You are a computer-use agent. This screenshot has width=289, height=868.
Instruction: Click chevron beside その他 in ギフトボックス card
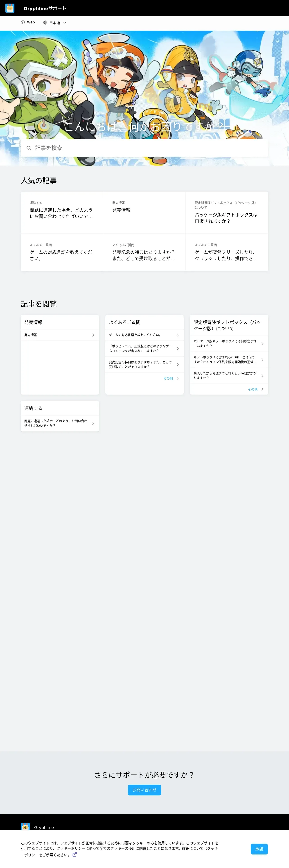(x=262, y=389)
